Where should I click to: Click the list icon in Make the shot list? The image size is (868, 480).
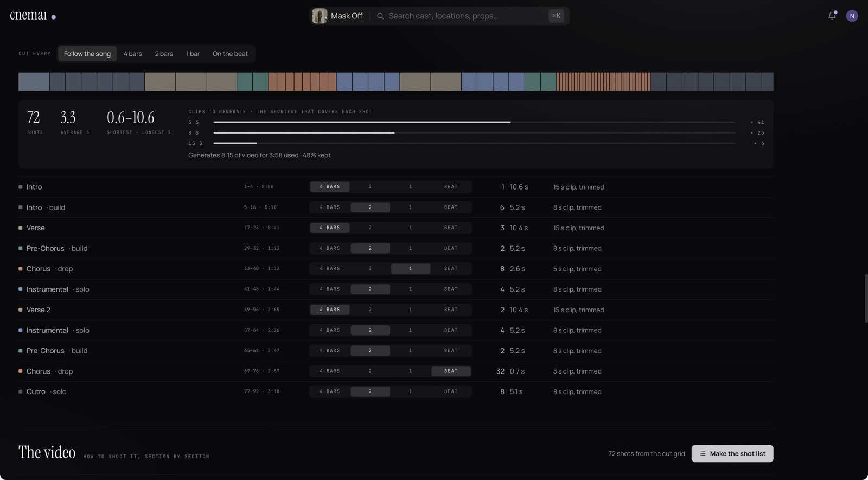pyautogui.click(x=703, y=453)
